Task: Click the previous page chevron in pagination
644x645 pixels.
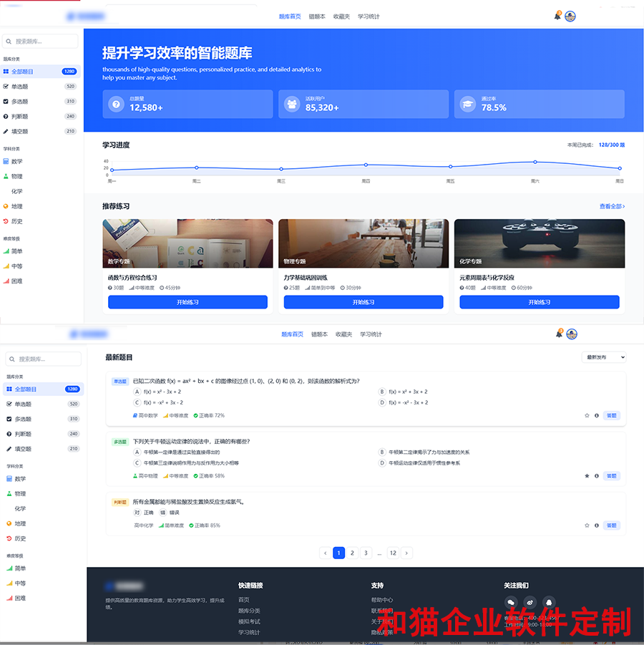Action: (x=326, y=553)
